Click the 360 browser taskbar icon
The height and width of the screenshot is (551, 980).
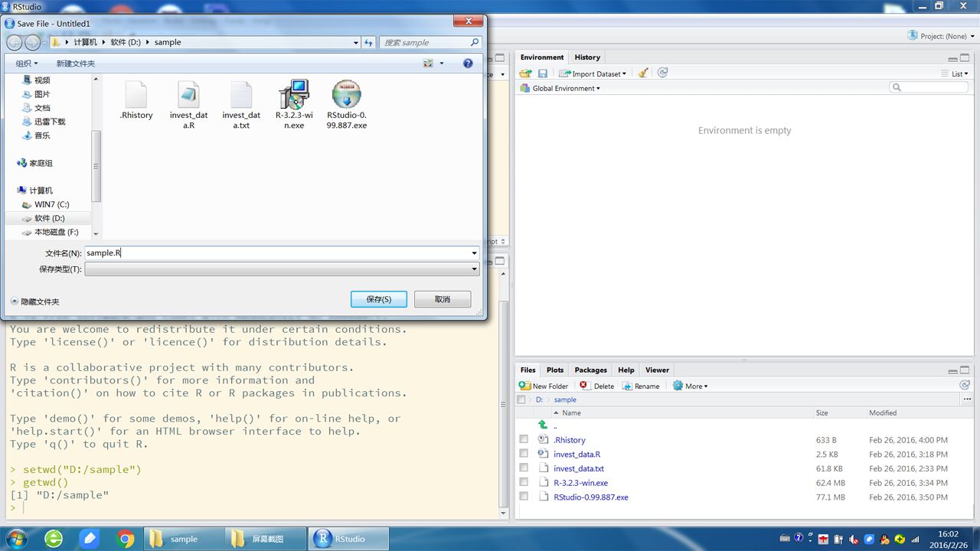point(54,539)
